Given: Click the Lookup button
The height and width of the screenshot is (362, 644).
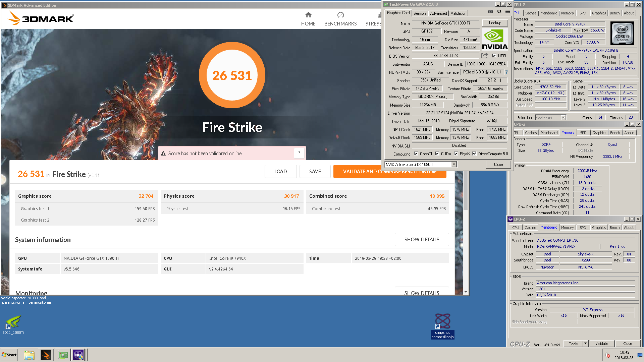Looking at the screenshot, I should [x=495, y=23].
